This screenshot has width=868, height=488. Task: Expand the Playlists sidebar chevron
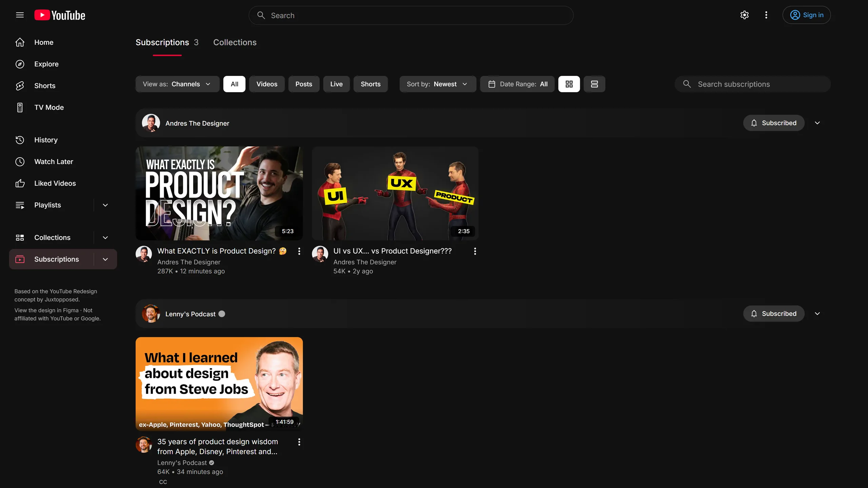(x=105, y=205)
